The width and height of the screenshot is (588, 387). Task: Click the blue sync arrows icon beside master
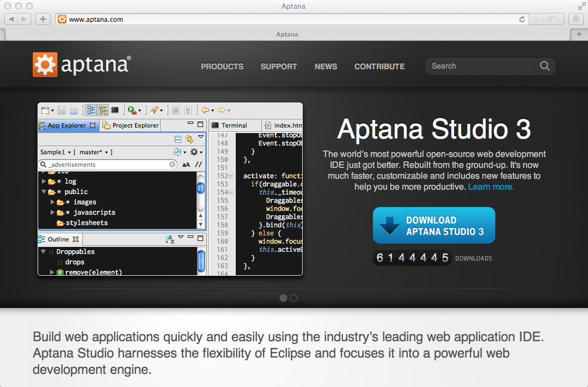177,152
